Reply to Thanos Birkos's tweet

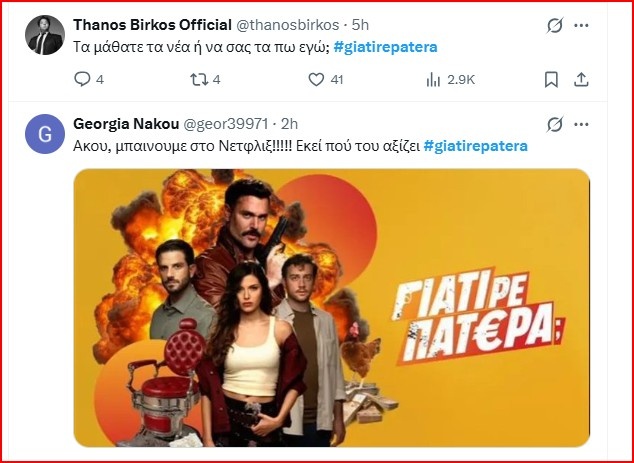(83, 79)
